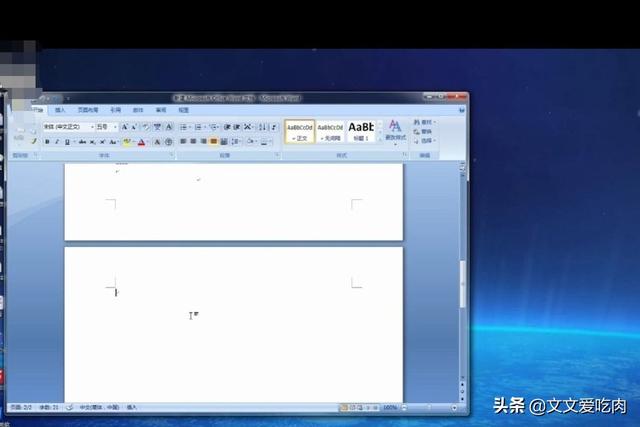Viewport: 640px width, 427px height.
Task: Toggle italic formatting in the Font group
Action: click(57, 142)
